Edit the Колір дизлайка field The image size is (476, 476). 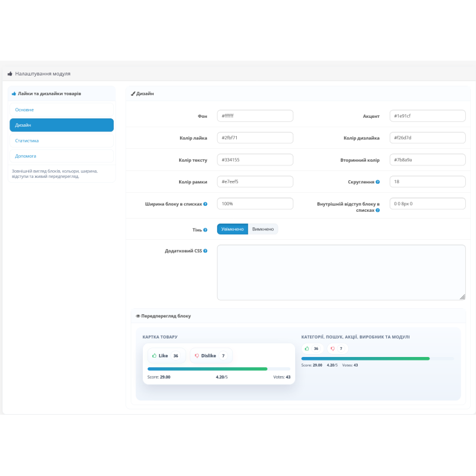427,138
